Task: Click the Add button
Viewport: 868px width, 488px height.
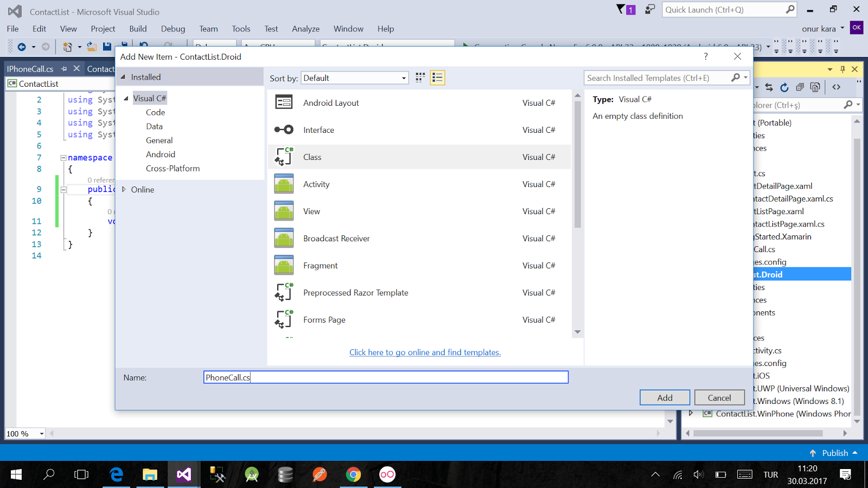Action: tap(665, 397)
